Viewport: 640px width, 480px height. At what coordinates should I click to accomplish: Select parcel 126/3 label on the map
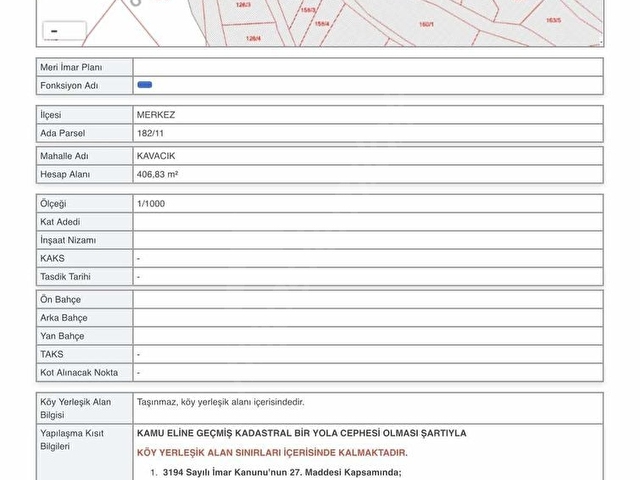(243, 5)
